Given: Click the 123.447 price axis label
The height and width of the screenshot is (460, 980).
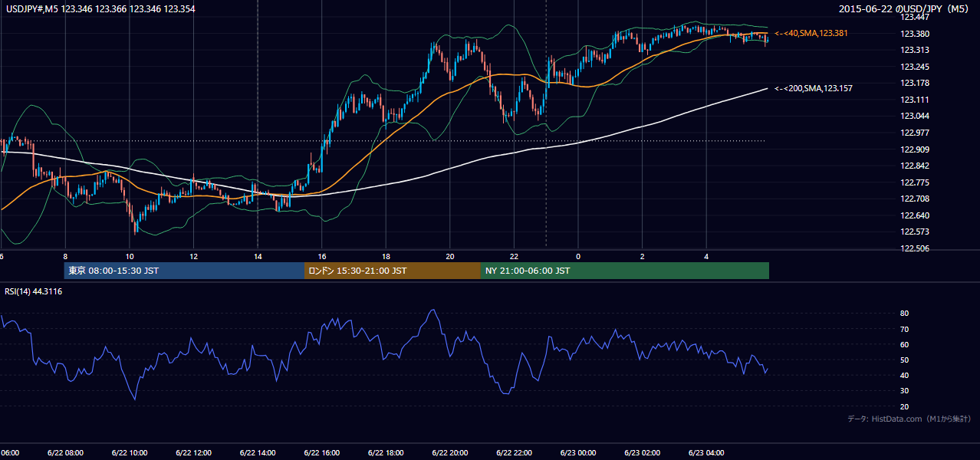Looking at the screenshot, I should [915, 17].
